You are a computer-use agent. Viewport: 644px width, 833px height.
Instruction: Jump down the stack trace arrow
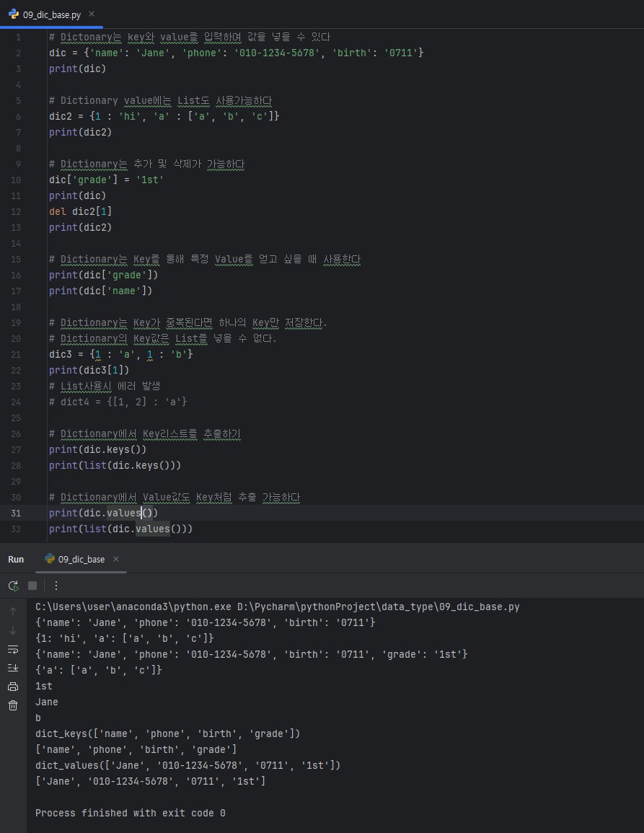pos(13,630)
